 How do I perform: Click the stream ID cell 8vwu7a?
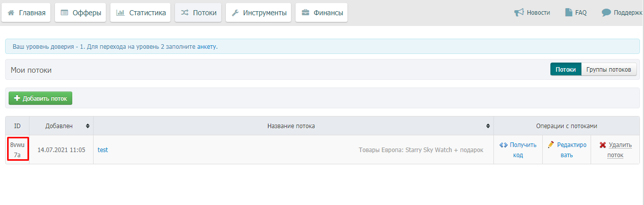pyautogui.click(x=17, y=150)
